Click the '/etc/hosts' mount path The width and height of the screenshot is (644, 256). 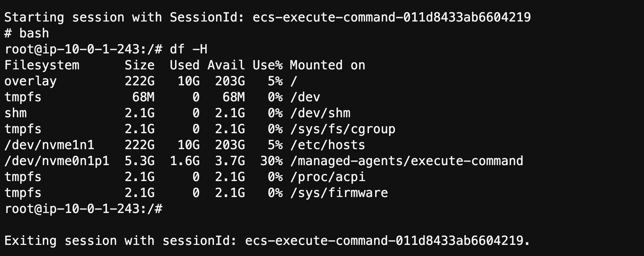pos(328,145)
